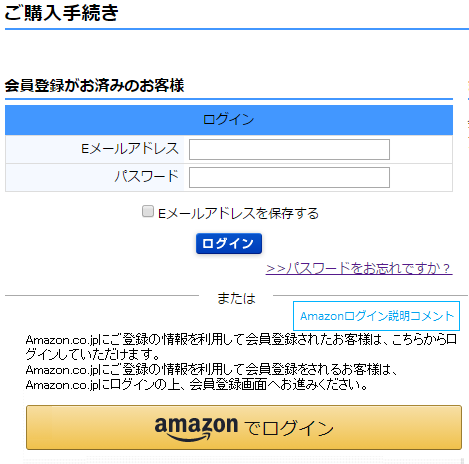The height and width of the screenshot is (464, 469).
Task: Click the horizontal line right of または
Action: click(370, 295)
